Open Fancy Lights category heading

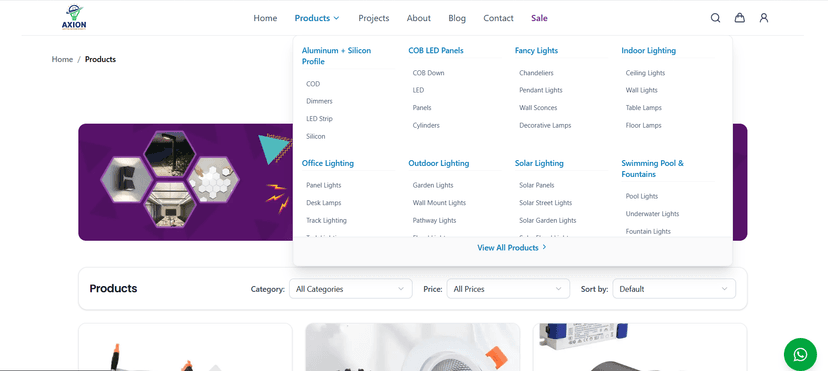(536, 51)
